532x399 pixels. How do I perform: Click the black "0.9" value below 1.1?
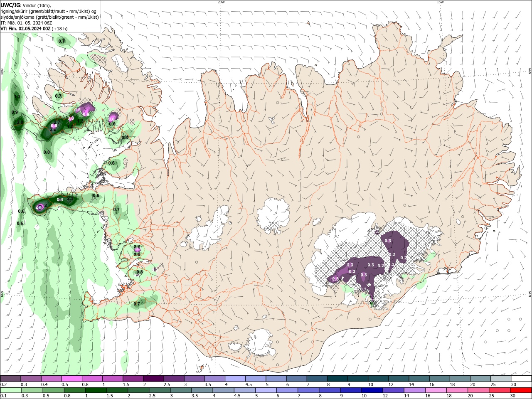click(15, 113)
